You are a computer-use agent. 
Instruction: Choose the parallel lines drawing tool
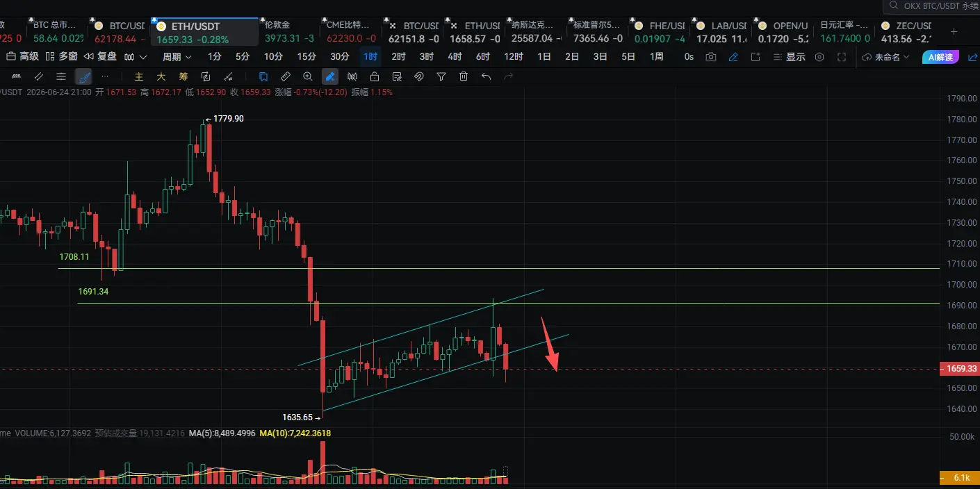tap(39, 76)
